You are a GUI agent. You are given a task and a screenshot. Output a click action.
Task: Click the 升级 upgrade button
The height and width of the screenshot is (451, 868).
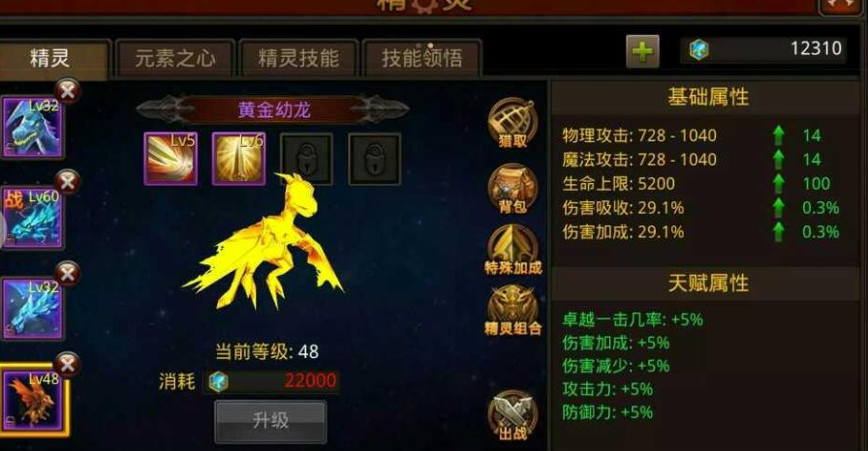pyautogui.click(x=270, y=421)
